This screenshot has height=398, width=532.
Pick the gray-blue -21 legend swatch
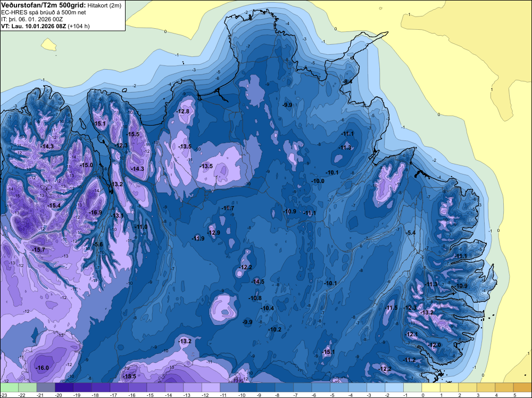click(46, 387)
